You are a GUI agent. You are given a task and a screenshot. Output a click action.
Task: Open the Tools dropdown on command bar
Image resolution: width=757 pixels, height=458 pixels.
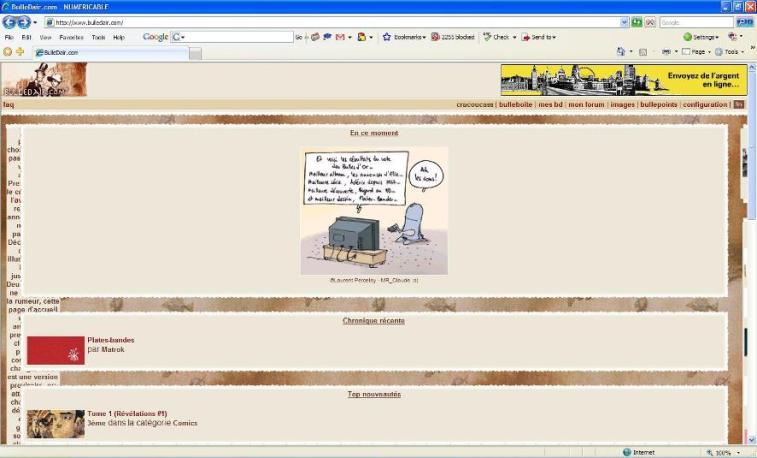pos(729,52)
